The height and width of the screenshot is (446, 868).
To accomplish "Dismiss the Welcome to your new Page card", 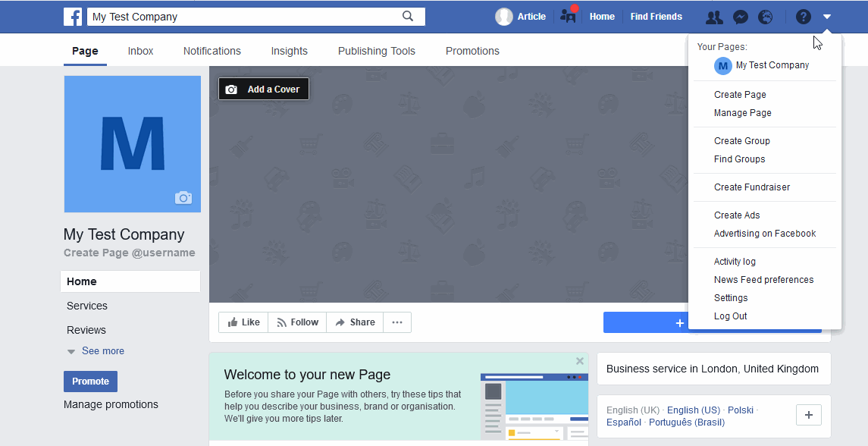I will tap(580, 361).
